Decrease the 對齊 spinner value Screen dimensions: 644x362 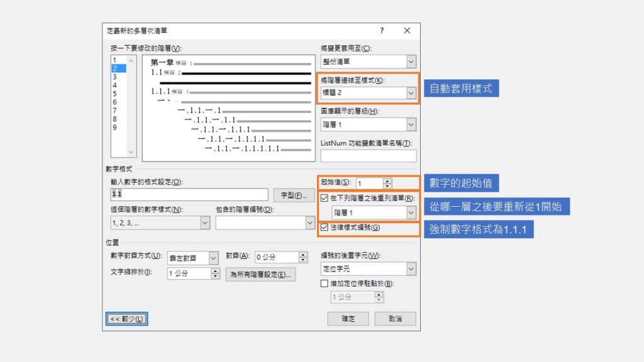(x=303, y=260)
